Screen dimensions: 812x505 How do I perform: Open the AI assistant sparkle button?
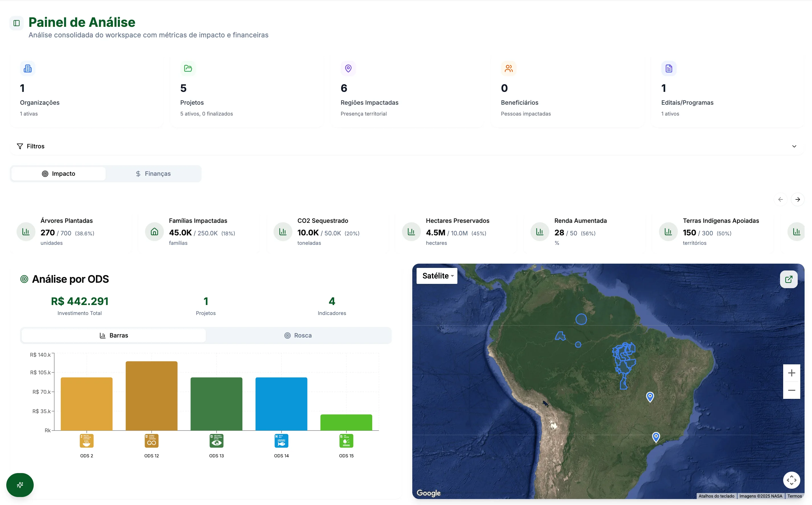[20, 485]
